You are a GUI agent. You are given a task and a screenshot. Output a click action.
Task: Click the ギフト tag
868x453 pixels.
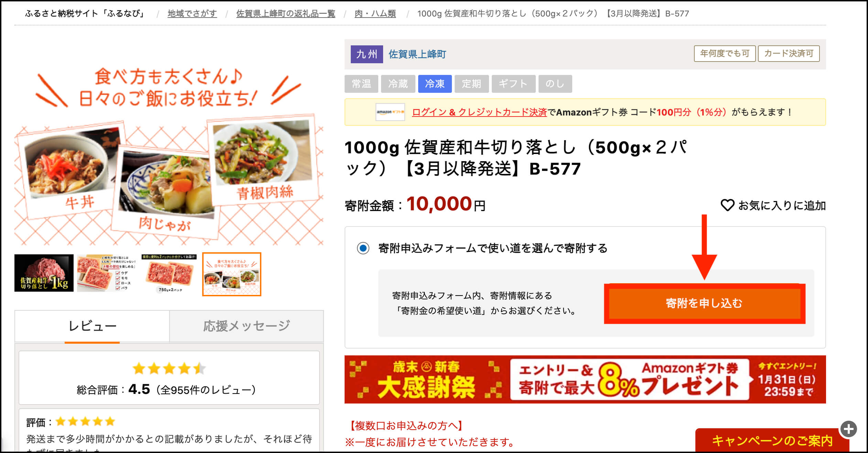click(x=513, y=84)
